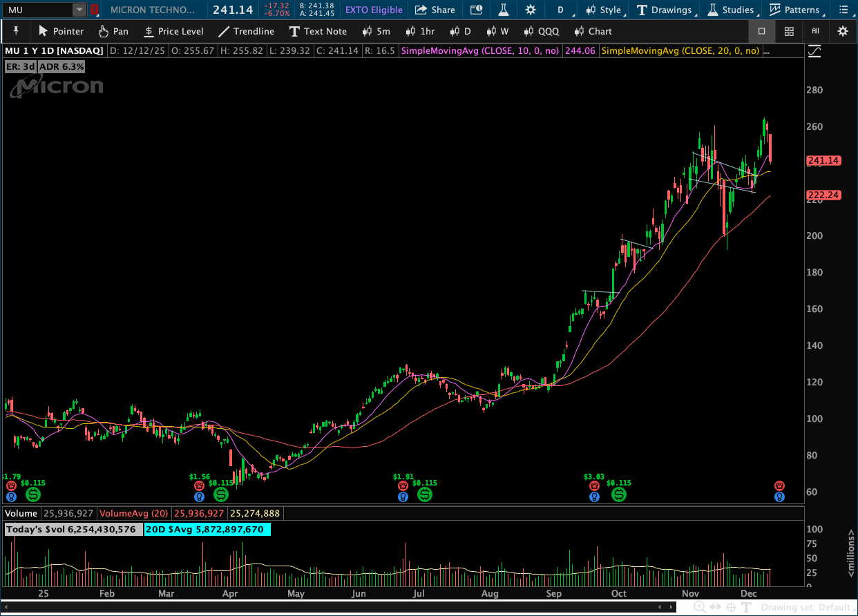The width and height of the screenshot is (858, 616).
Task: Click the All layout icon
Action: point(815,31)
